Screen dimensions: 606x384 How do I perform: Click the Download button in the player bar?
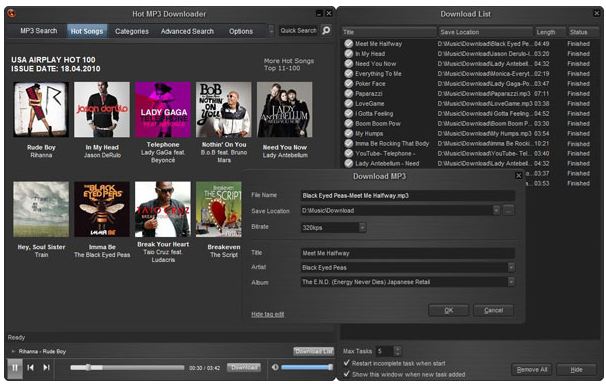[244, 367]
